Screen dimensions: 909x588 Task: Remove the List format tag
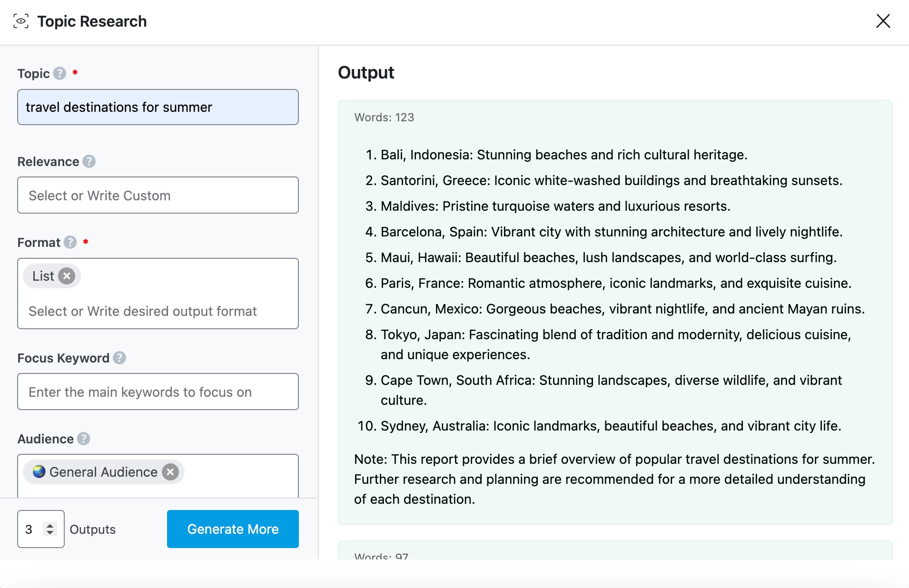(67, 276)
